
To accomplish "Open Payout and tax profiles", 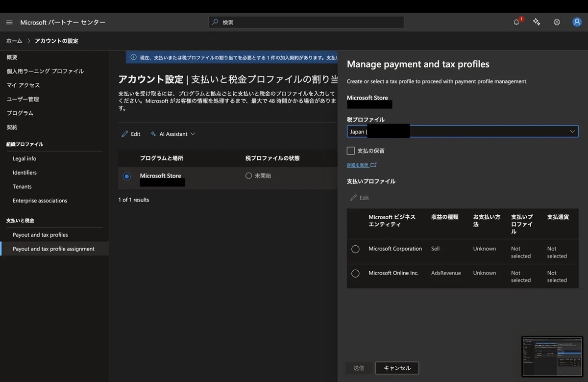I will click(x=40, y=235).
